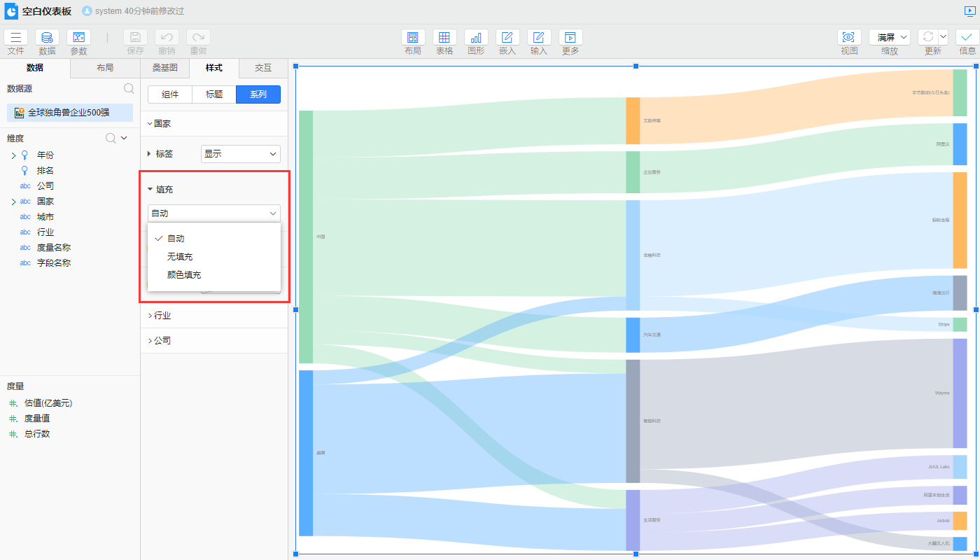Open the 文件 menu icon
The width and height of the screenshot is (980, 560).
(16, 38)
